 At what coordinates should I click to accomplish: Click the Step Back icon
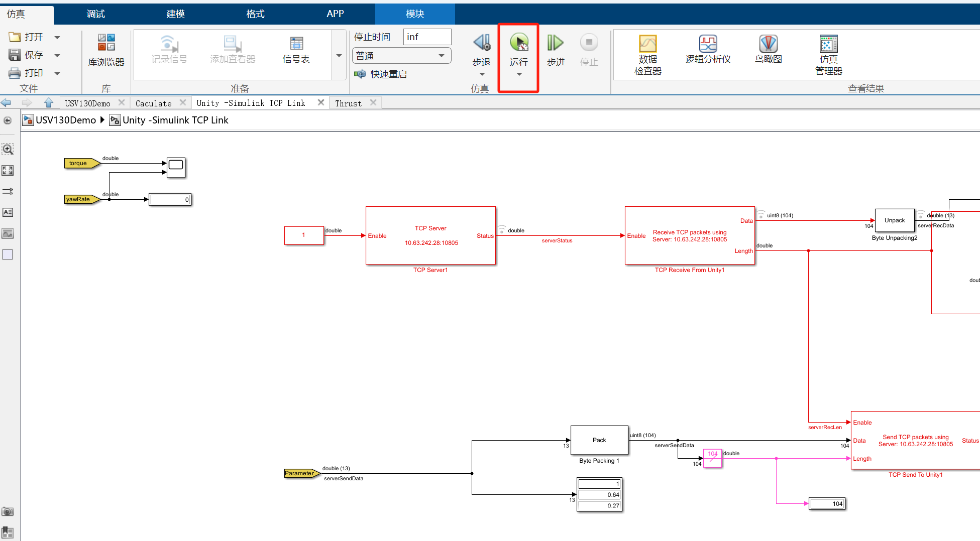pos(481,44)
